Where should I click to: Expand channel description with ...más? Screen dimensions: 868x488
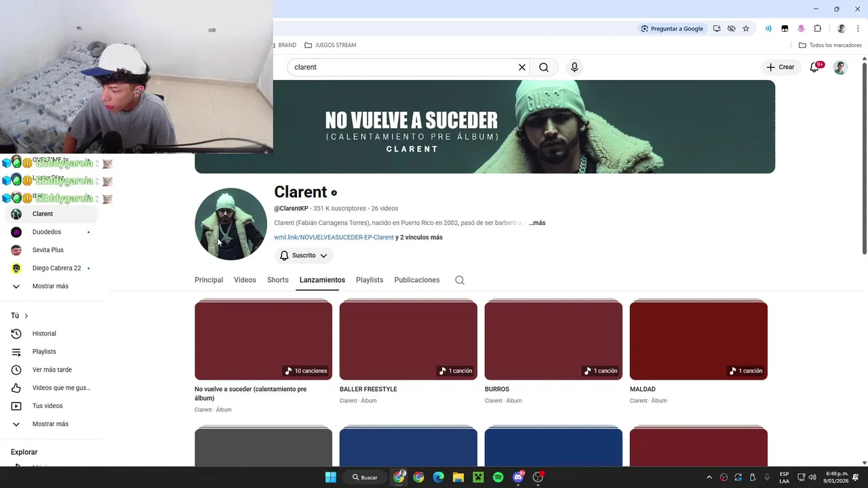[537, 223]
